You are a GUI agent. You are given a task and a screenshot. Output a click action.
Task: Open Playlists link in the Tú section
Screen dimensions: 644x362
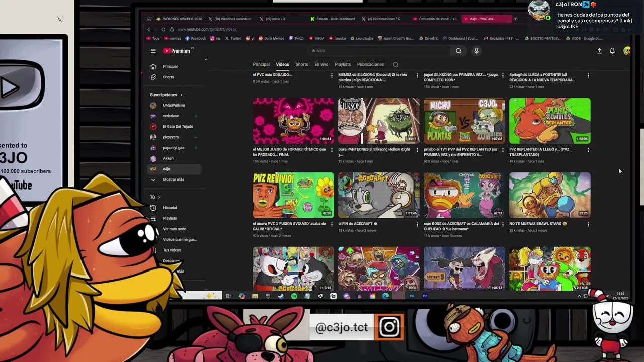tap(170, 218)
